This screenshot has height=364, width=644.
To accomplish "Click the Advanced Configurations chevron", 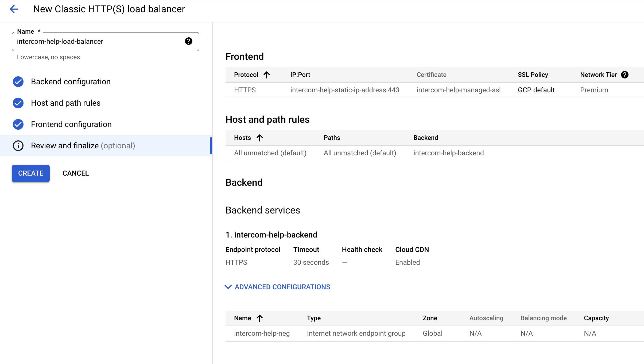I will [x=228, y=287].
